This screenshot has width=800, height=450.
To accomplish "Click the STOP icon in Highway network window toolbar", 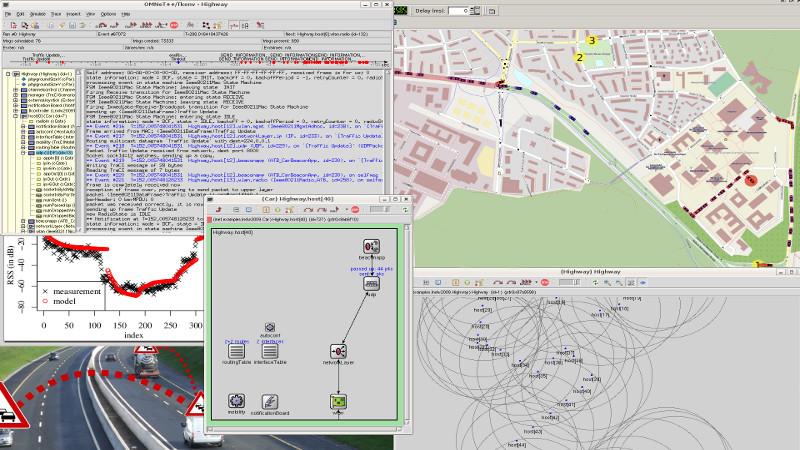I will pos(545,283).
